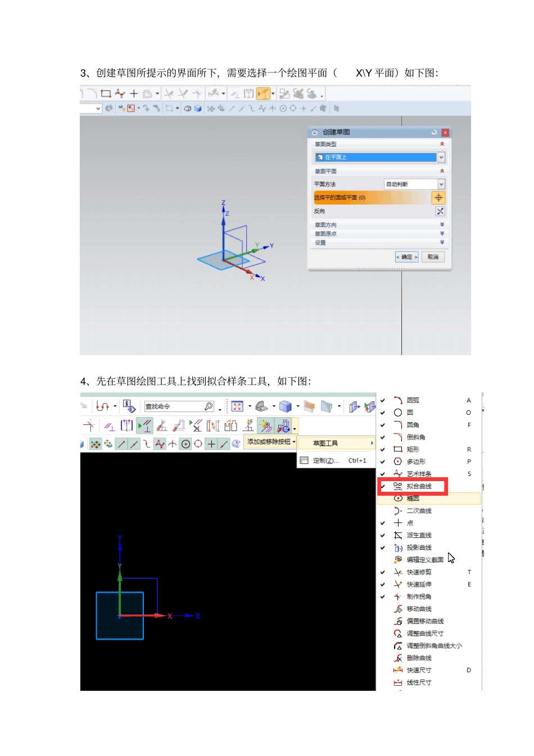The height and width of the screenshot is (756, 534).
Task: Click the 删除曲线 icon in tool list
Action: (398, 658)
